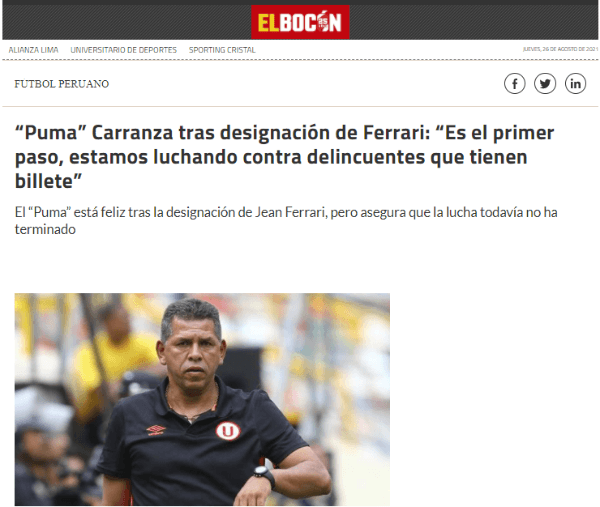Open the Puma Carranza article photo
The width and height of the screenshot is (600, 507).
[202, 399]
